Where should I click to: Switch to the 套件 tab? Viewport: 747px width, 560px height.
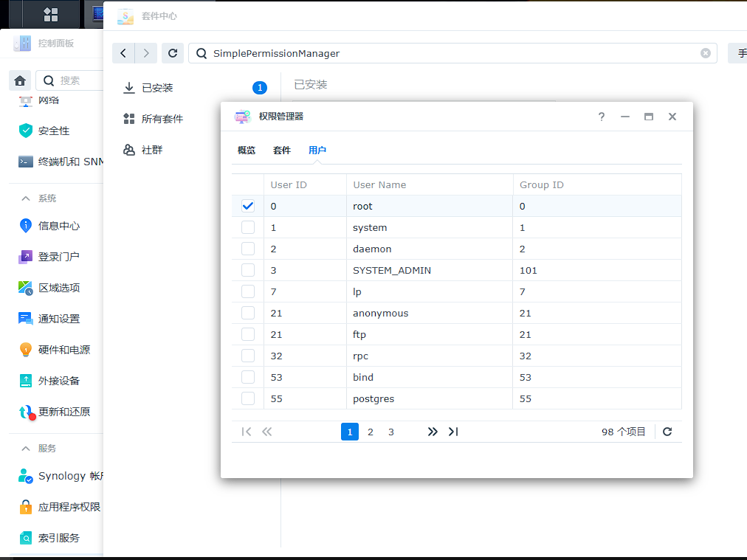(x=282, y=150)
